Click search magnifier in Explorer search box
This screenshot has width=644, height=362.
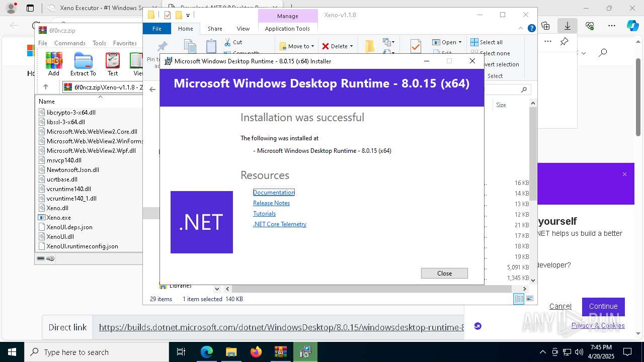click(524, 89)
